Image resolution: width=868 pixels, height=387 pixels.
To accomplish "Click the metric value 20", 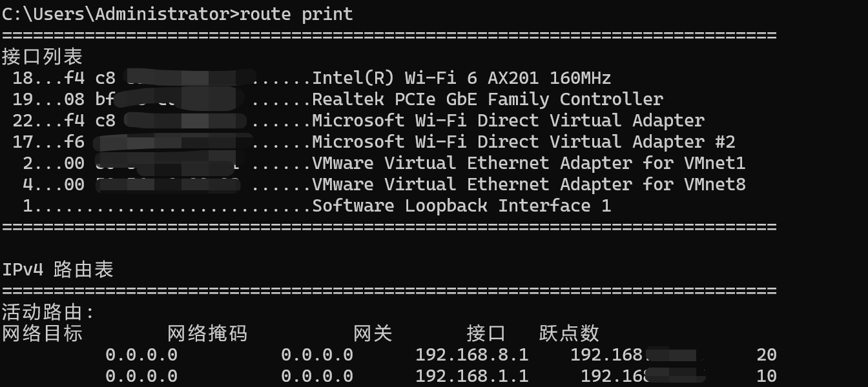I will 766,355.
